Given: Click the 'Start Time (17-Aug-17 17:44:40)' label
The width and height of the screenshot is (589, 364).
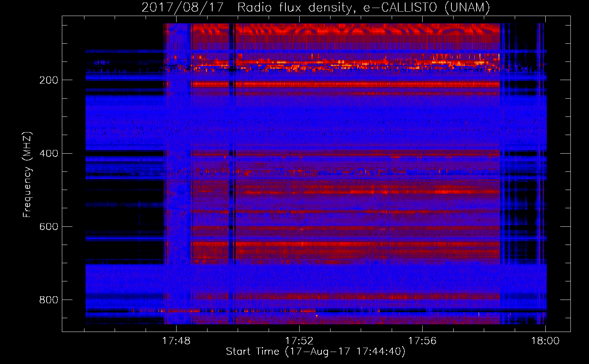Looking at the screenshot, I should (316, 352).
